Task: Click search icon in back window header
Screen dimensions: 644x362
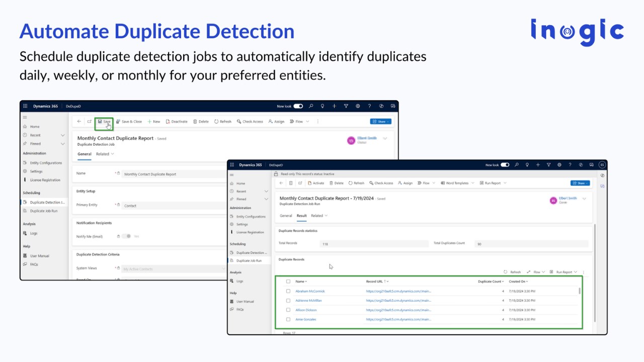Action: coord(311,106)
